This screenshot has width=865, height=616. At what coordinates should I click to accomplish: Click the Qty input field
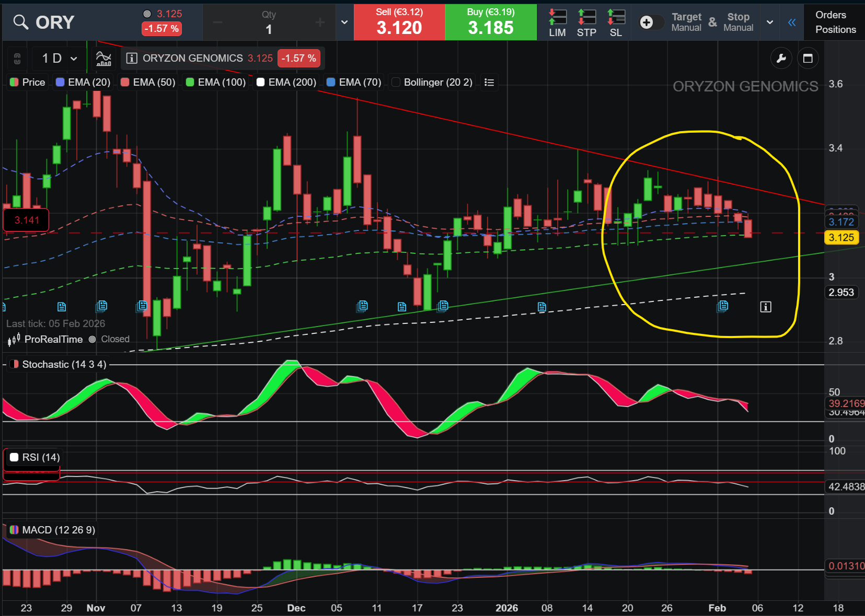[269, 22]
